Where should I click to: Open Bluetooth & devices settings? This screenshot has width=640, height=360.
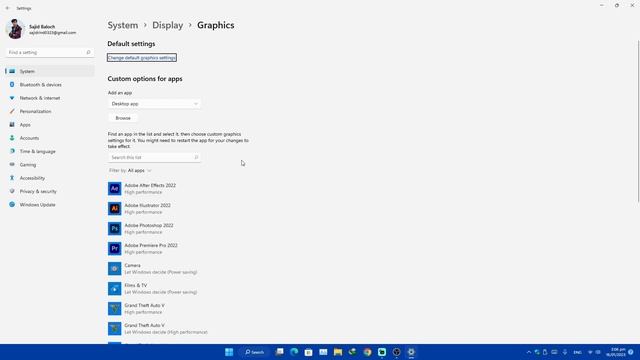[x=50, y=84]
